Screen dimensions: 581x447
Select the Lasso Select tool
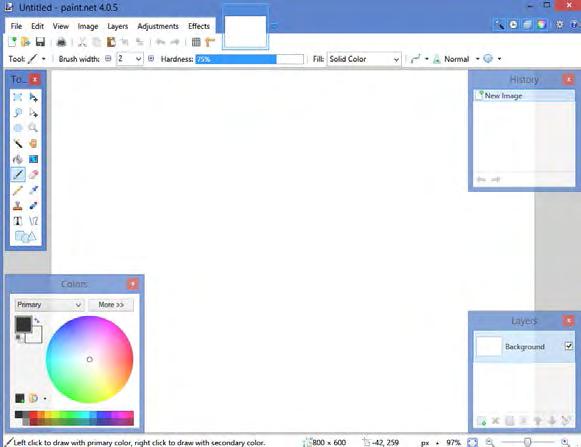tap(17, 113)
